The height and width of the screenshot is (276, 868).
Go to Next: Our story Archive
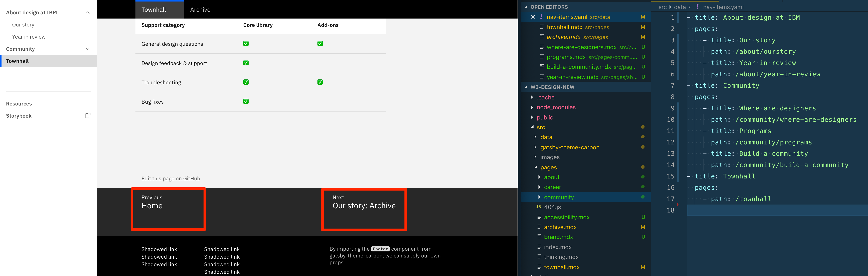click(364, 205)
